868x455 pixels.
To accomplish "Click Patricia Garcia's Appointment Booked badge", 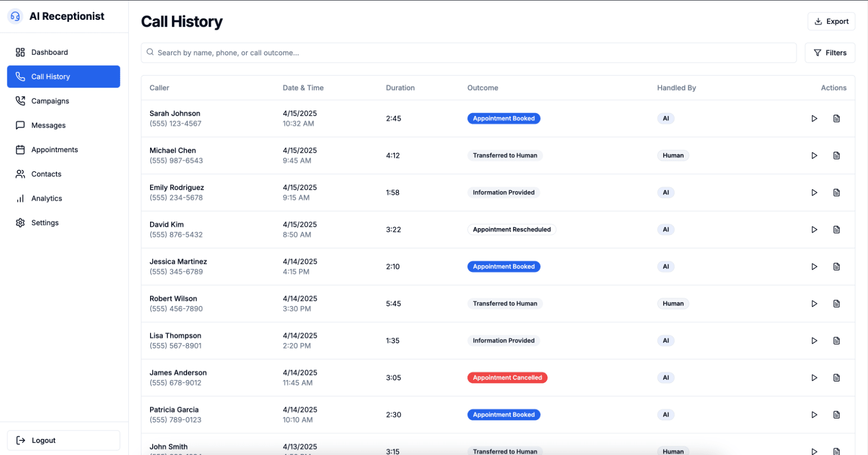I will (x=504, y=415).
